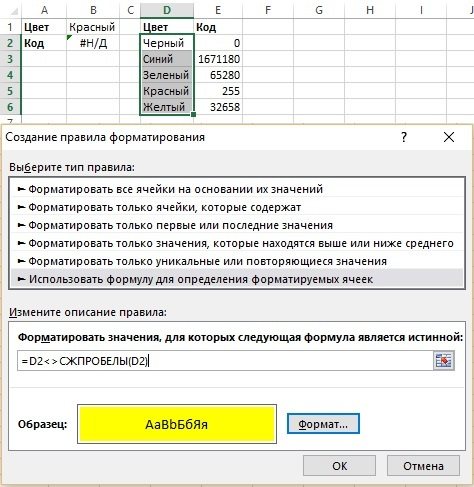Image resolution: width=474 pixels, height=487 pixels.
Task: Select column I header
Action: pos(421,10)
